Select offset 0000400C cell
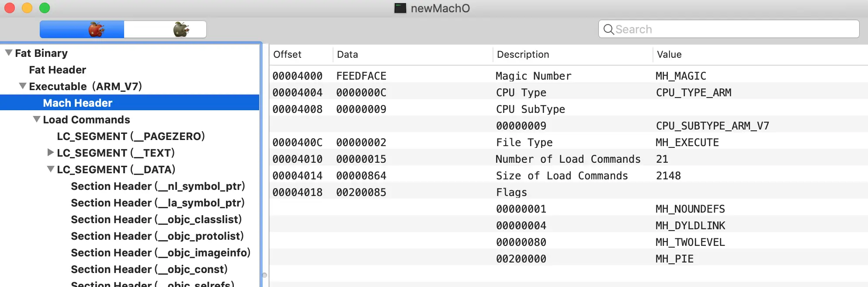The width and height of the screenshot is (868, 287). 298,143
